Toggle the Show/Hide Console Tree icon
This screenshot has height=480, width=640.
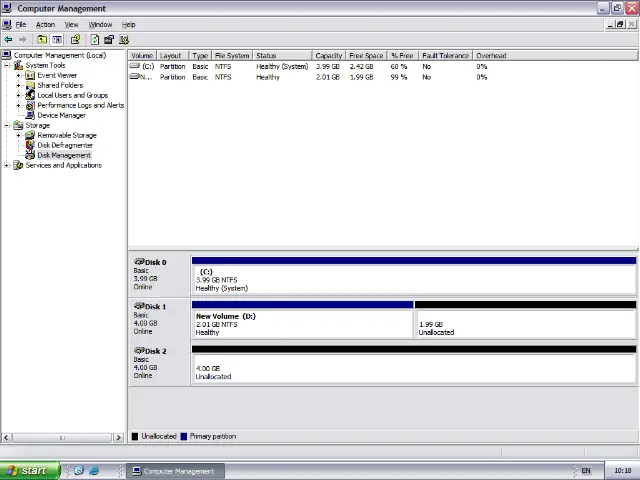[57, 40]
